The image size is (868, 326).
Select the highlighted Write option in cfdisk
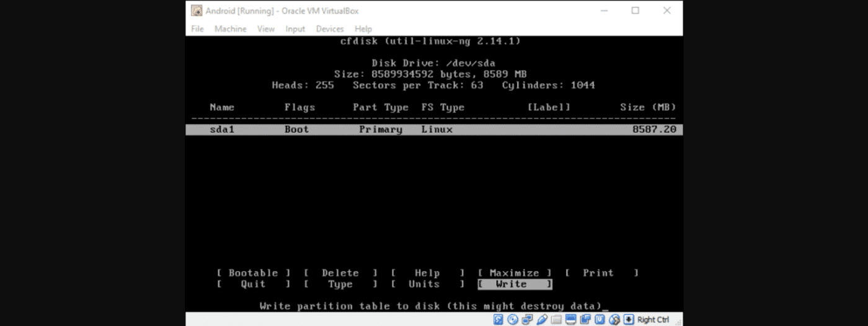(x=514, y=284)
